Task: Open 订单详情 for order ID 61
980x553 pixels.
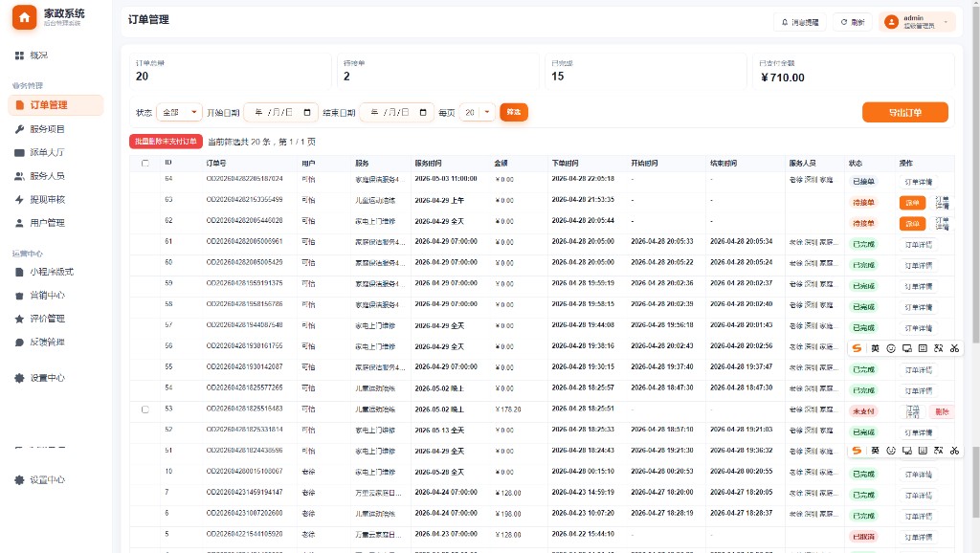Action: (918, 244)
